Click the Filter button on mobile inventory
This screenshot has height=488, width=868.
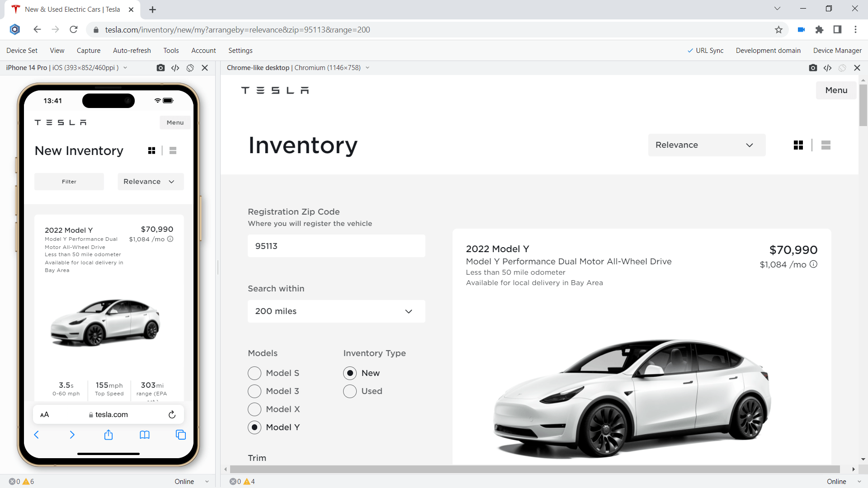(69, 181)
